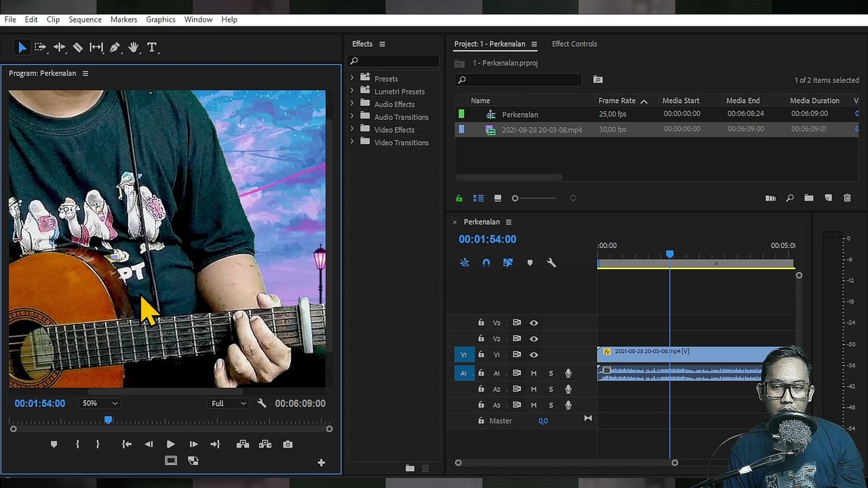Click the project icon size zoom slider
868x488 pixels.
(534, 199)
